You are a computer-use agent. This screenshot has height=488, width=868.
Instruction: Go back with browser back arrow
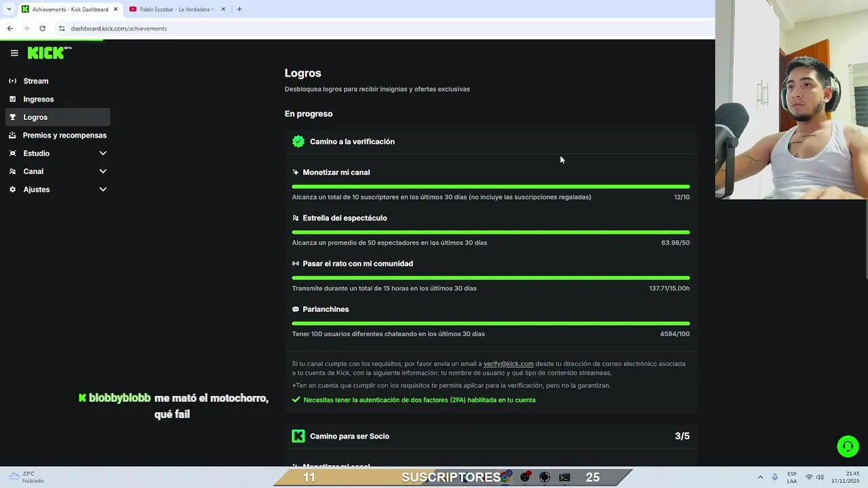9,28
